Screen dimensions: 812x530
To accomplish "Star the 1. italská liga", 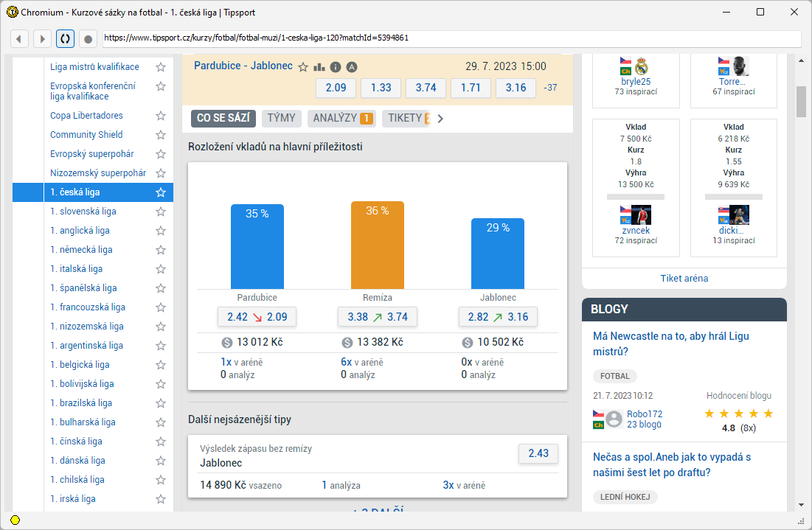I will (161, 268).
